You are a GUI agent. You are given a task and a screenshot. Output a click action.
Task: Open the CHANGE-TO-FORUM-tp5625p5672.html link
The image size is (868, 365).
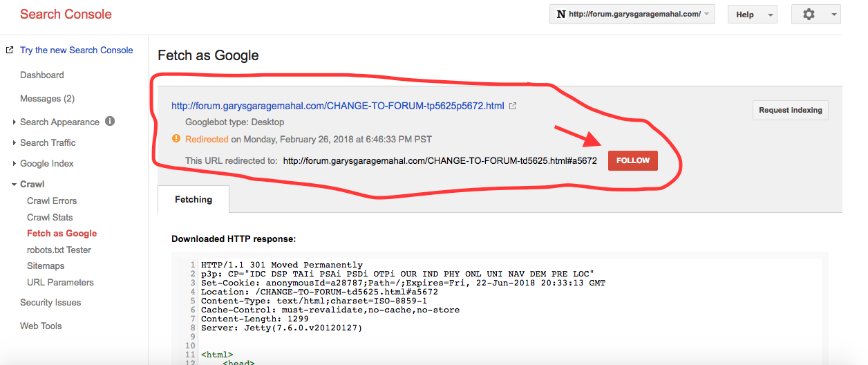tap(338, 106)
